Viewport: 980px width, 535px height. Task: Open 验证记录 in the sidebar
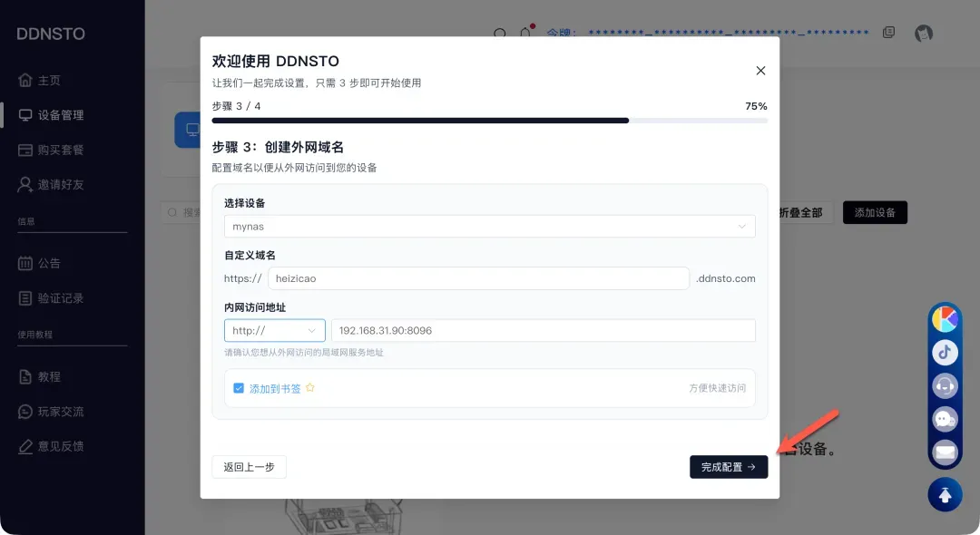pyautogui.click(x=60, y=298)
